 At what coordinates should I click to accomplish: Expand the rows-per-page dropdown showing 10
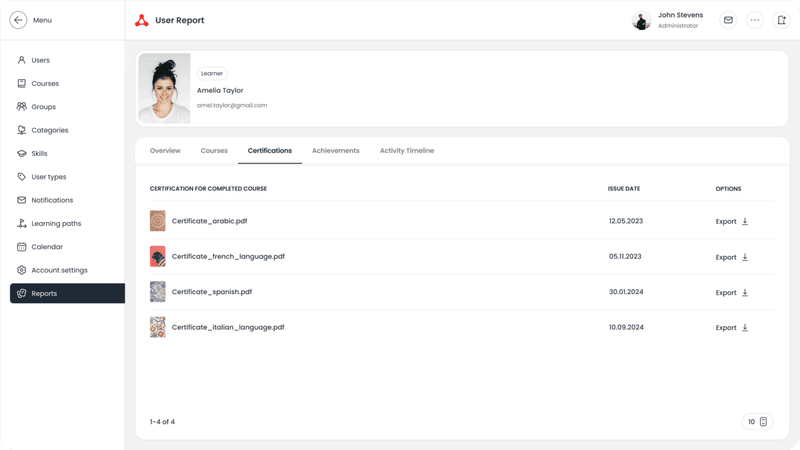click(757, 422)
